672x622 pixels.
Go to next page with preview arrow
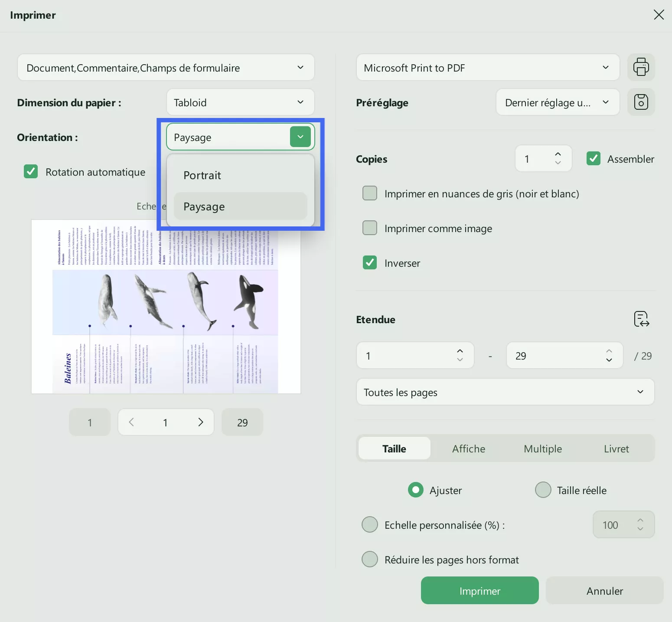(x=200, y=422)
